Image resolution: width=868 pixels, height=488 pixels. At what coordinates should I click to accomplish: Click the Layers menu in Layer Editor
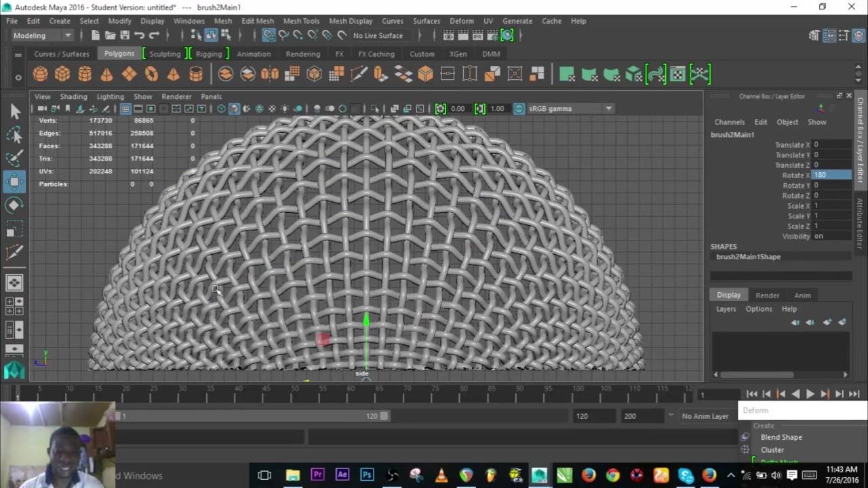(726, 308)
